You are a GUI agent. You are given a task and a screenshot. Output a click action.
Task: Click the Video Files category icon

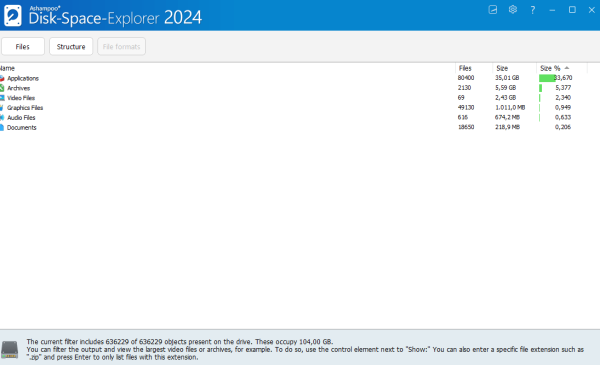pyautogui.click(x=2, y=98)
